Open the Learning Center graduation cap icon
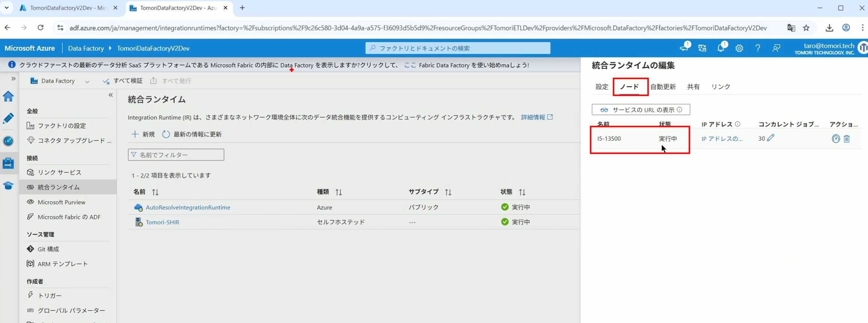The image size is (868, 323). pos(8,186)
